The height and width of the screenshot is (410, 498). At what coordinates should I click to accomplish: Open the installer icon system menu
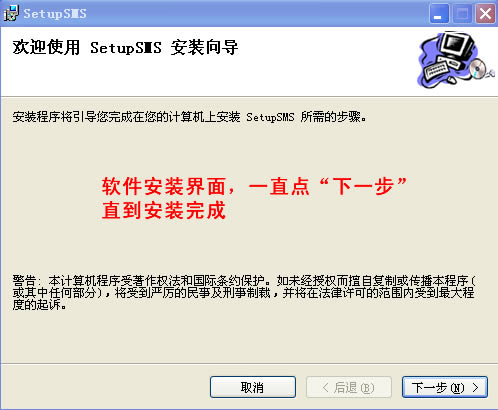click(x=11, y=13)
